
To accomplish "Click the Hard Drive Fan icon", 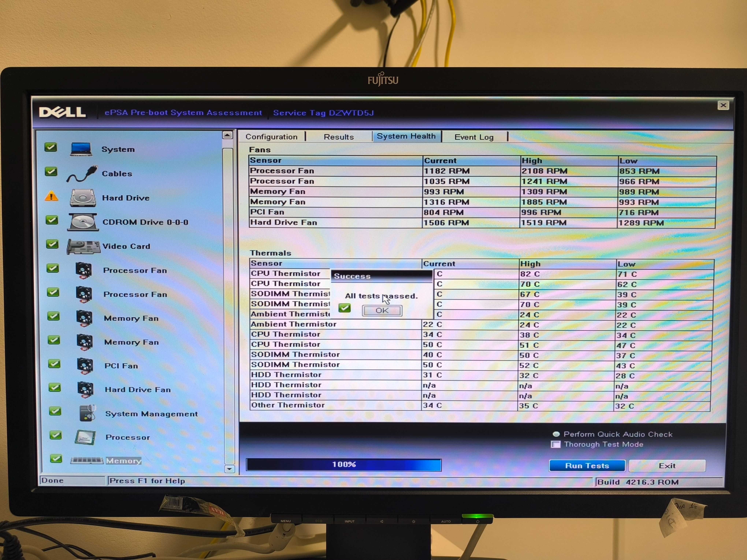I will click(86, 390).
